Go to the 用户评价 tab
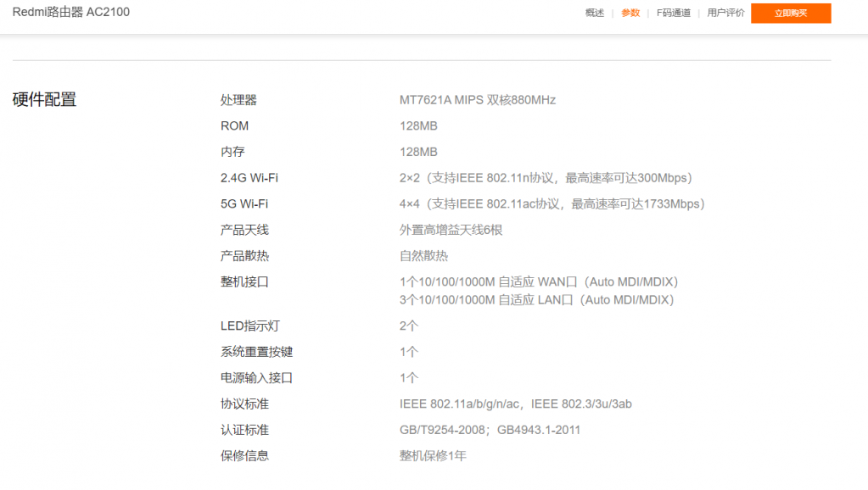The height and width of the screenshot is (490, 868). point(725,13)
